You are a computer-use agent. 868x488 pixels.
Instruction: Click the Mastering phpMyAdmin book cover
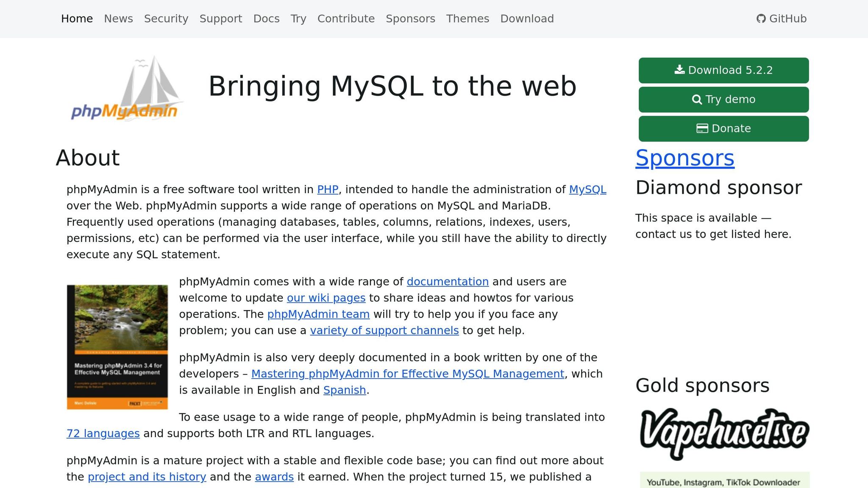point(117,347)
